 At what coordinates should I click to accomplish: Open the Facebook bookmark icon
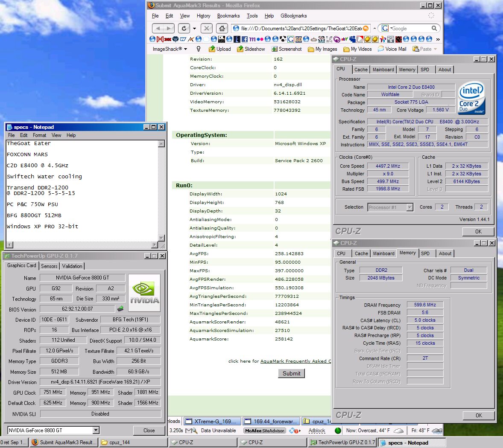pos(244,39)
